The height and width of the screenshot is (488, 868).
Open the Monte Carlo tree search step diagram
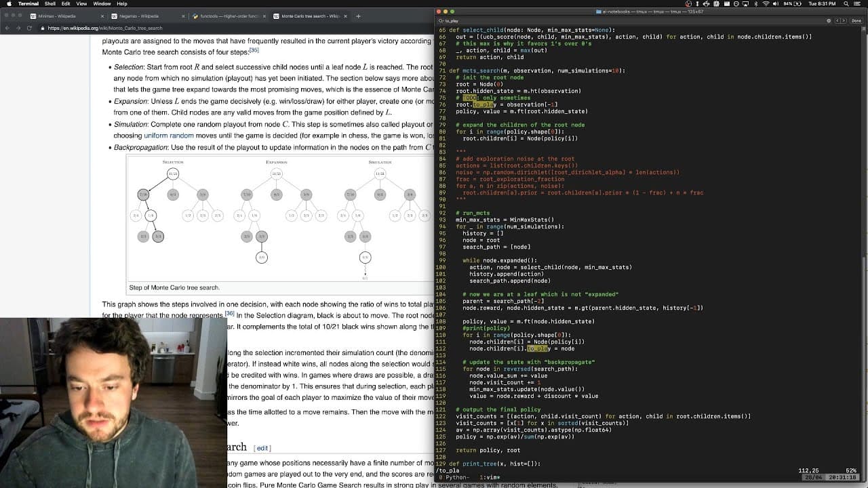pyautogui.click(x=280, y=218)
